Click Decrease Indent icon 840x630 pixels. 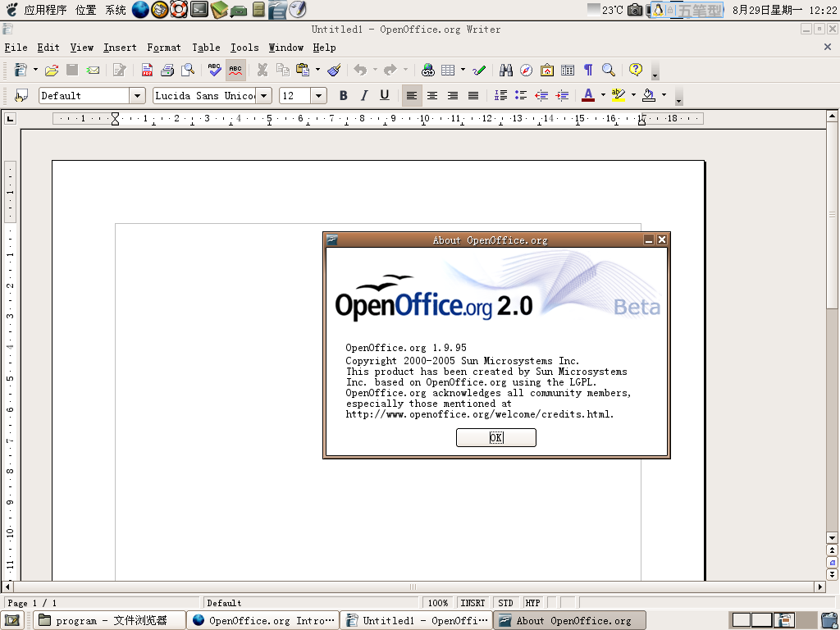(541, 95)
